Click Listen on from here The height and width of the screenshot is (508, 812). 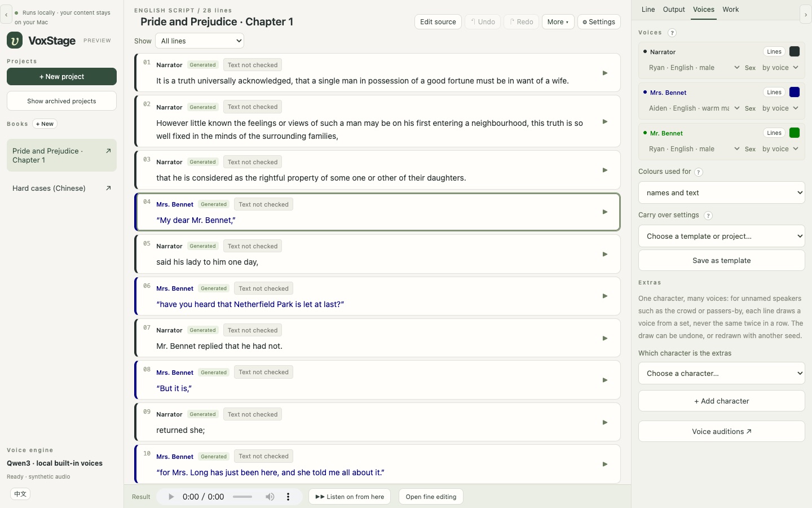click(350, 497)
